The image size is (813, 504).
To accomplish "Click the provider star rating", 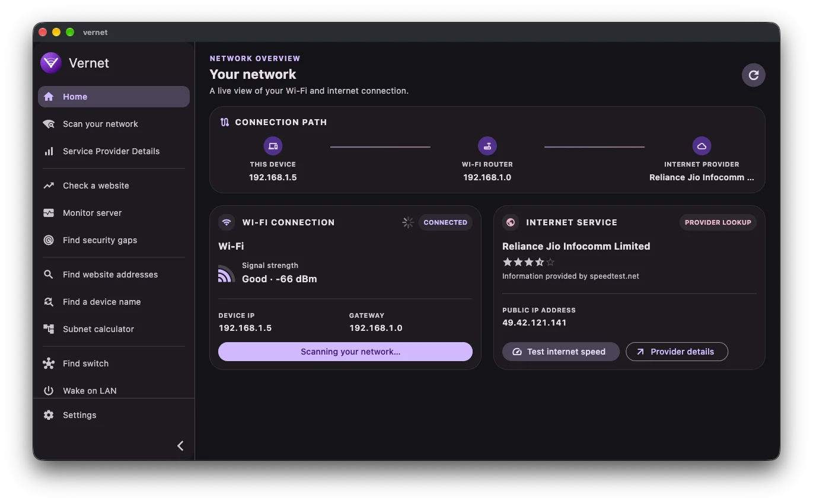I will (x=528, y=261).
